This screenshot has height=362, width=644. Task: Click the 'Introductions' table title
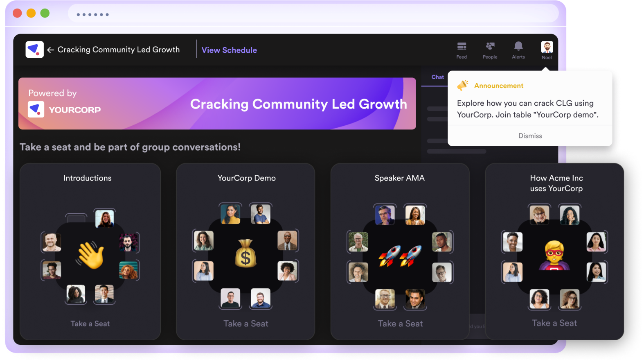coord(87,178)
